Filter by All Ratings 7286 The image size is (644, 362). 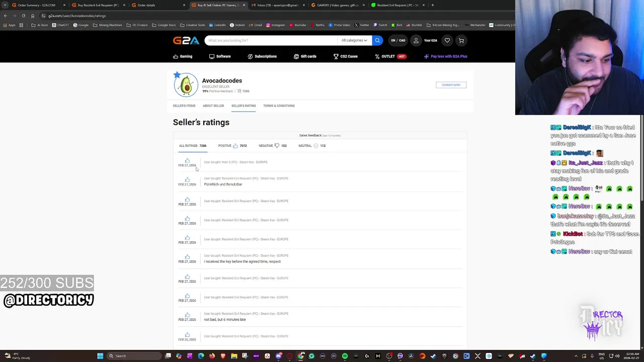pos(193,146)
